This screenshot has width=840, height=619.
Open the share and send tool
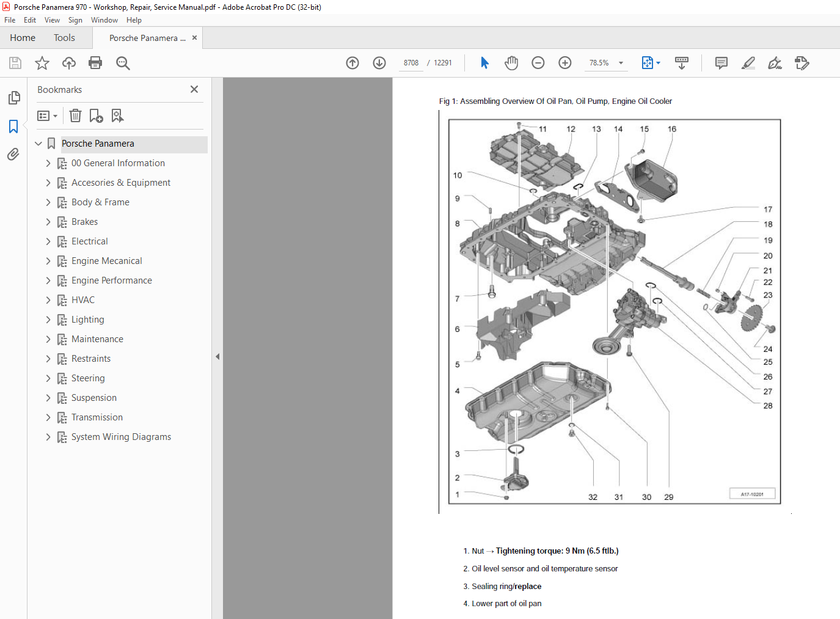[802, 63]
